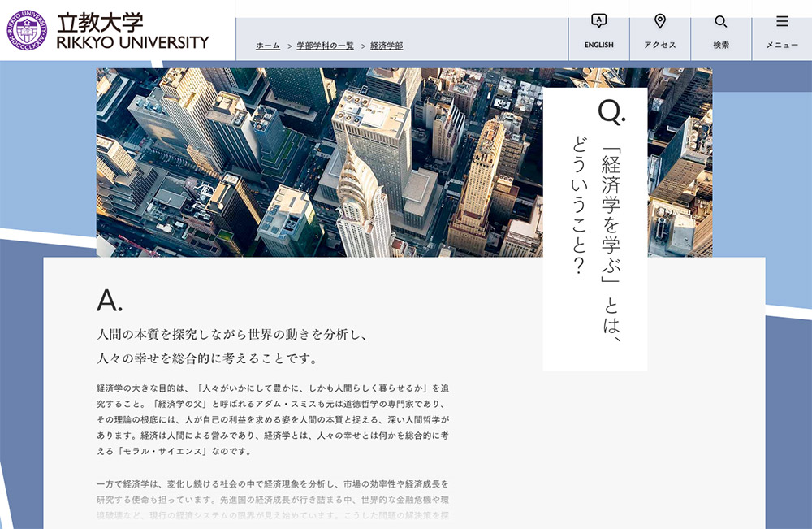The width and height of the screenshot is (812, 529).
Task: Select the メニュー label in header
Action: (782, 45)
